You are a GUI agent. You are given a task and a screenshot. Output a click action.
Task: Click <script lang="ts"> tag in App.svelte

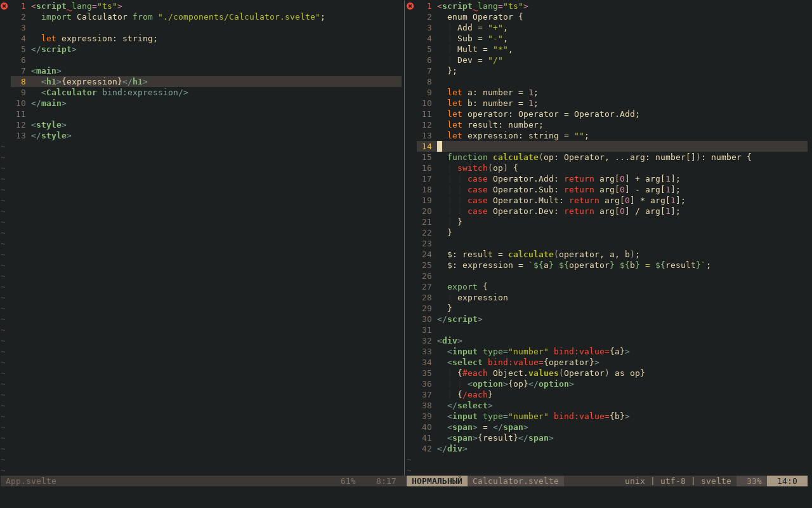(x=77, y=6)
